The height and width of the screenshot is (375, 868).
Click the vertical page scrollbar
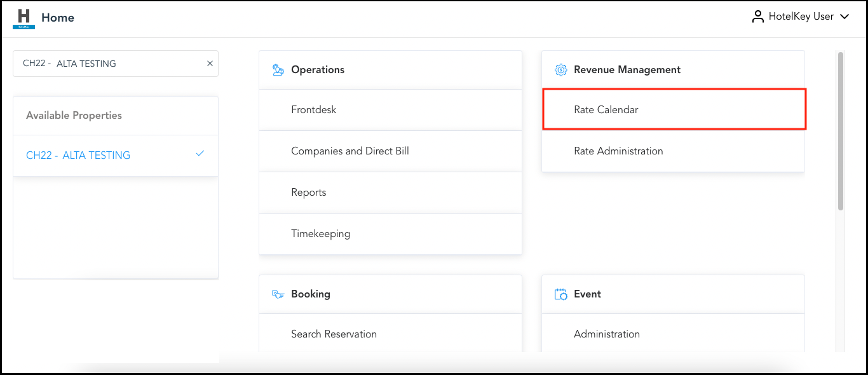pyautogui.click(x=841, y=130)
